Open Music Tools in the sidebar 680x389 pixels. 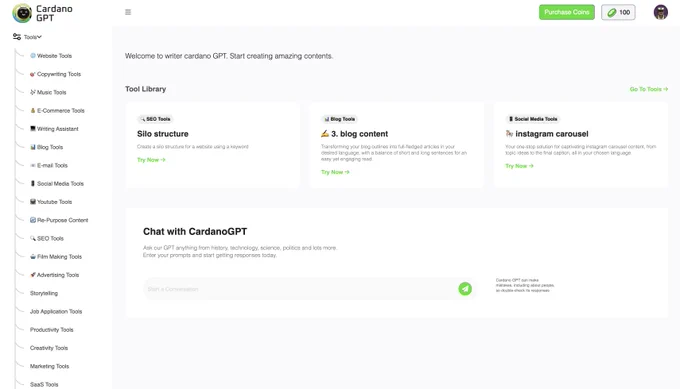click(48, 92)
